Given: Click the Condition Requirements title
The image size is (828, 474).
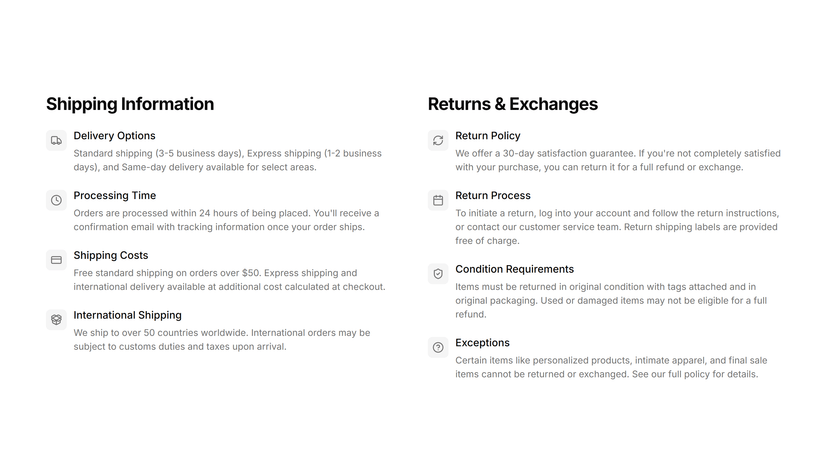Looking at the screenshot, I should [514, 269].
